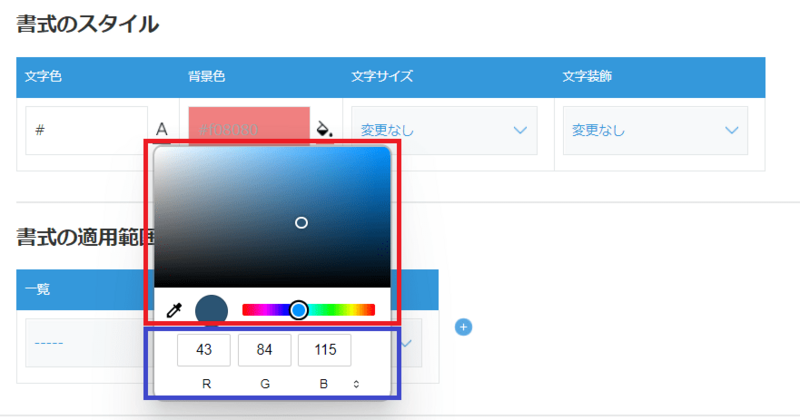Toggle the RGB color format arrows

tap(356, 383)
